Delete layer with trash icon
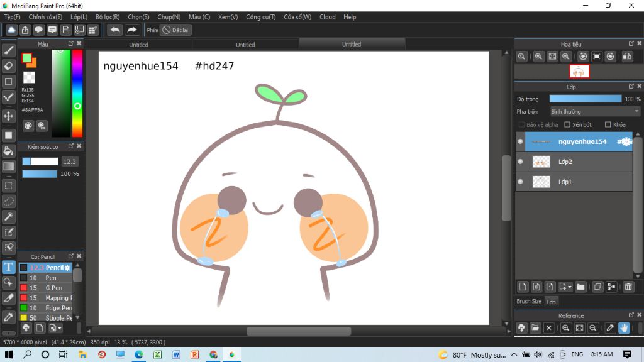This screenshot has width=644, height=362. click(628, 287)
